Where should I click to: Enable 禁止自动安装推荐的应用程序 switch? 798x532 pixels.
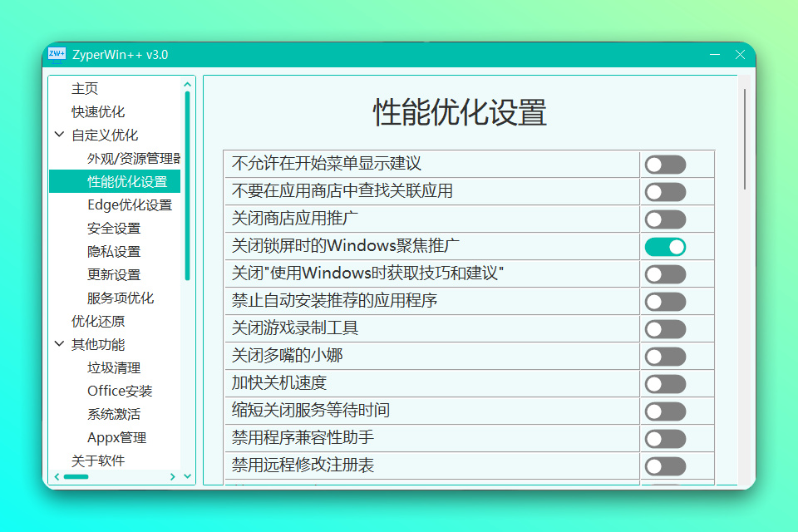click(665, 302)
